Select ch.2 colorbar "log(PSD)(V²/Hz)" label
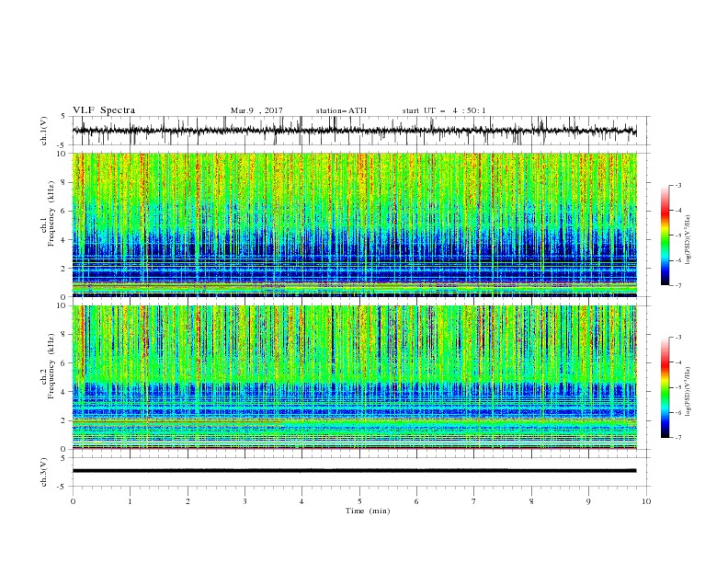The height and width of the screenshot is (563, 728). 688,392
